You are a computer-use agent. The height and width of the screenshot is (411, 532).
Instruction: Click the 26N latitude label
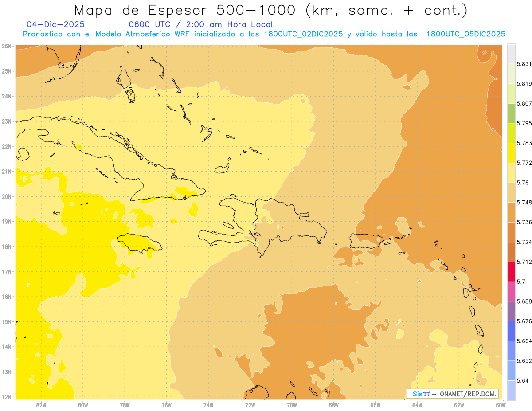pyautogui.click(x=6, y=46)
